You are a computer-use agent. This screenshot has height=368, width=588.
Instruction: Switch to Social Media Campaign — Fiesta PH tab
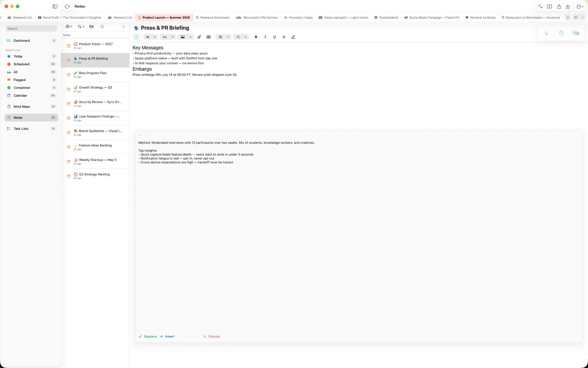(x=431, y=18)
